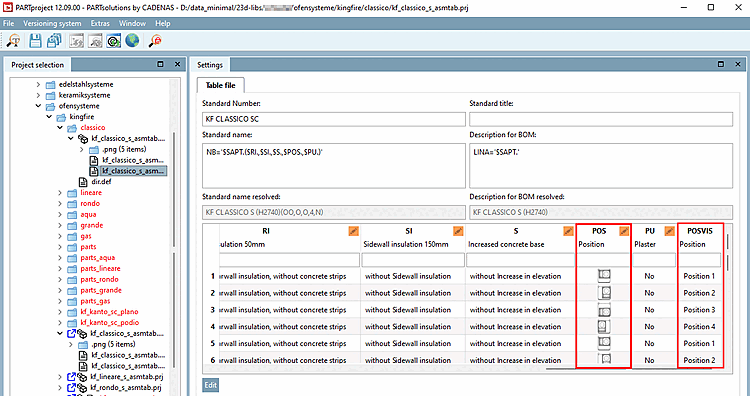The height and width of the screenshot is (396, 750).
Task: Click the Edit button below table
Action: (210, 385)
